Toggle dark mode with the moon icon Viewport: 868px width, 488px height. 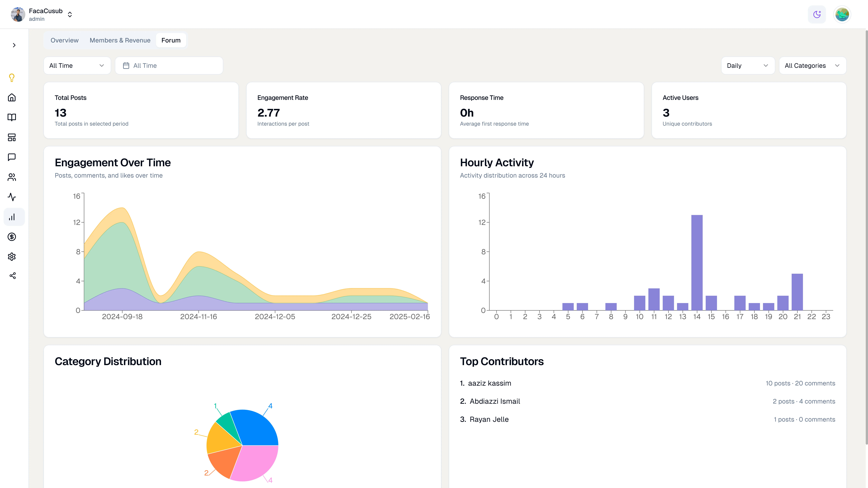click(817, 14)
